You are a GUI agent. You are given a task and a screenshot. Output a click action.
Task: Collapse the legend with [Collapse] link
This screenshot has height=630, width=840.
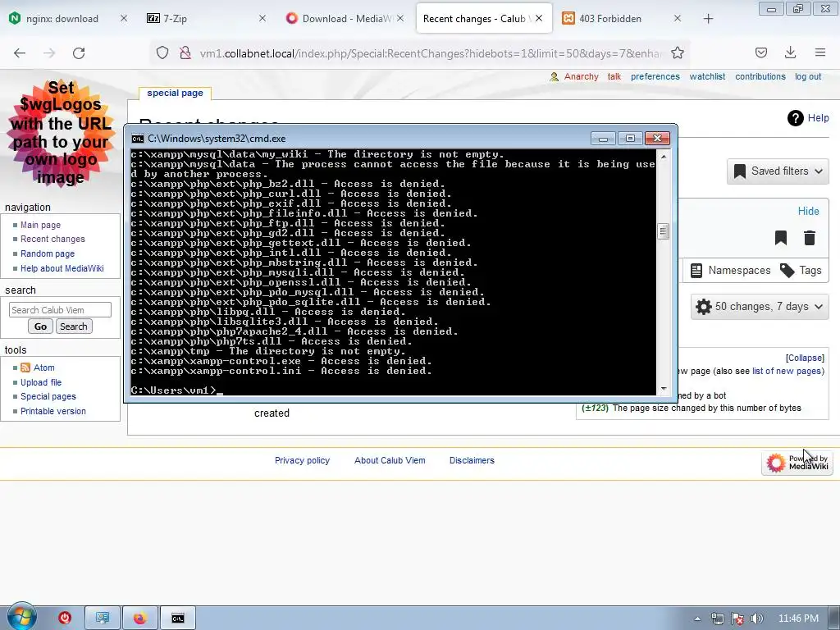coord(805,358)
